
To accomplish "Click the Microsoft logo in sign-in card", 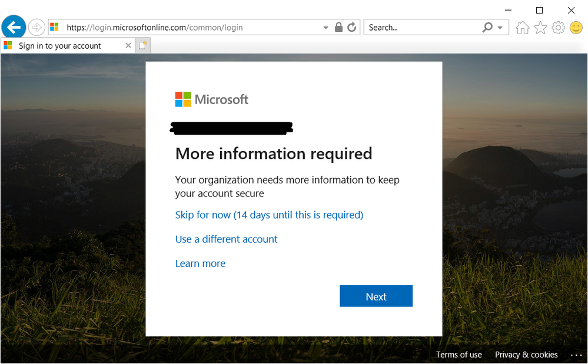I will [211, 99].
